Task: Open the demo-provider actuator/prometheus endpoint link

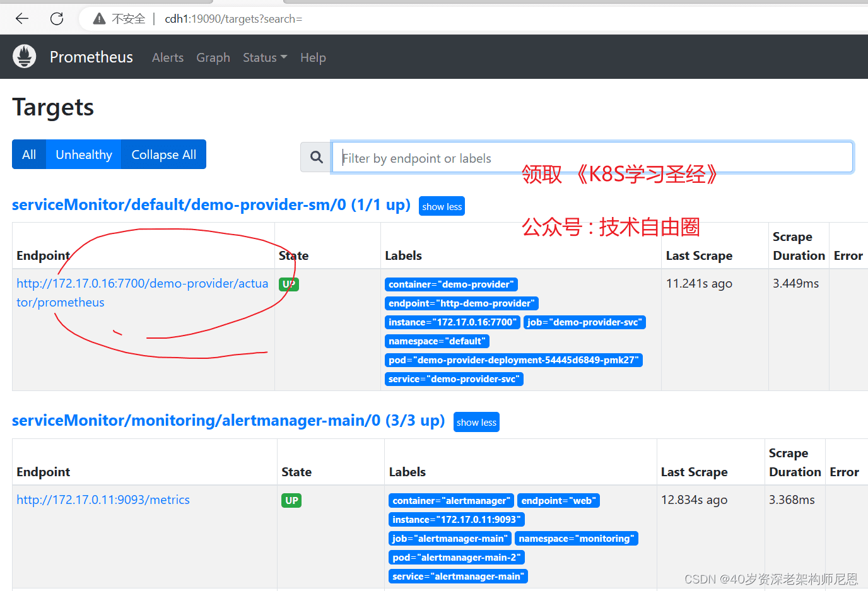Action: coord(143,293)
